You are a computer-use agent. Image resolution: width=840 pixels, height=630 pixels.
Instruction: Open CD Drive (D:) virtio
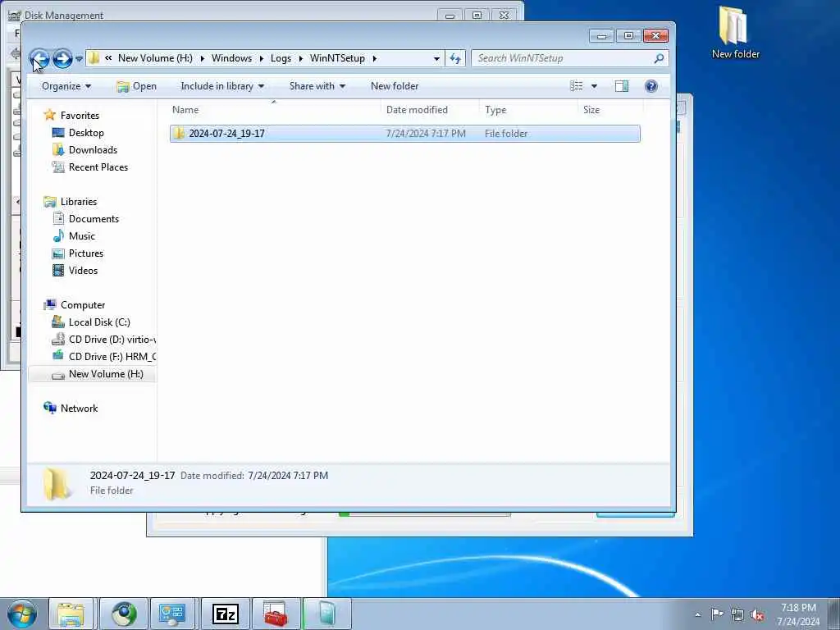pyautogui.click(x=112, y=340)
